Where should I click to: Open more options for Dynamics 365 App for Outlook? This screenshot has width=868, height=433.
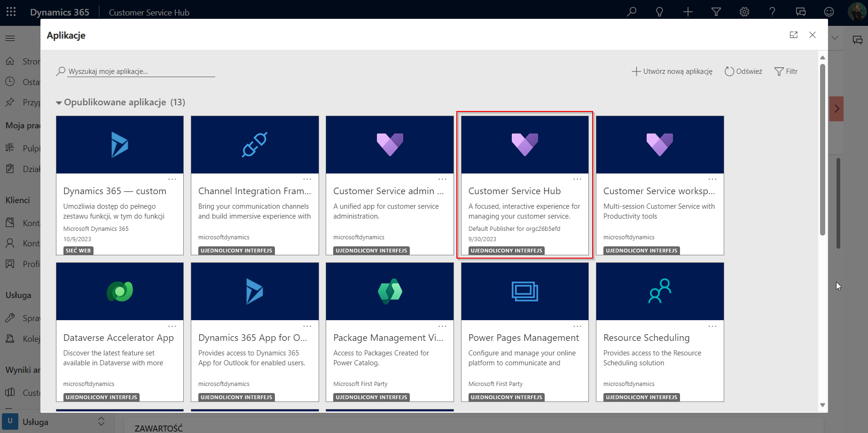click(x=307, y=326)
